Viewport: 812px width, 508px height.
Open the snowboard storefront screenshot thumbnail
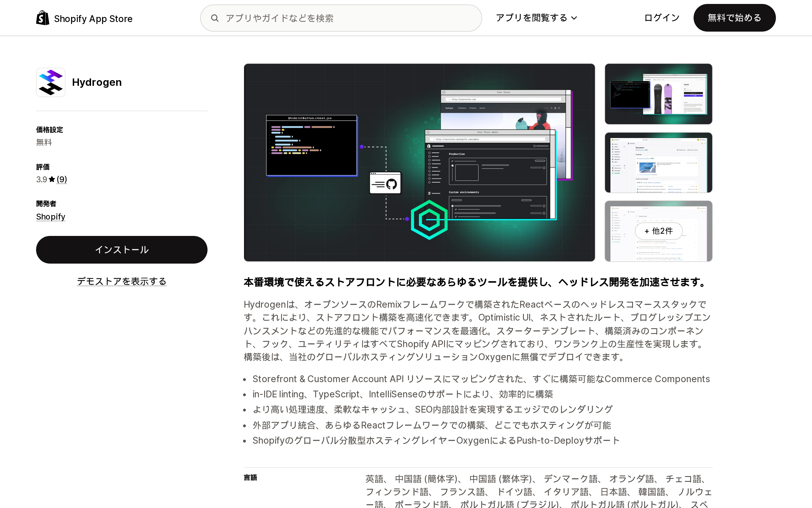click(658, 94)
